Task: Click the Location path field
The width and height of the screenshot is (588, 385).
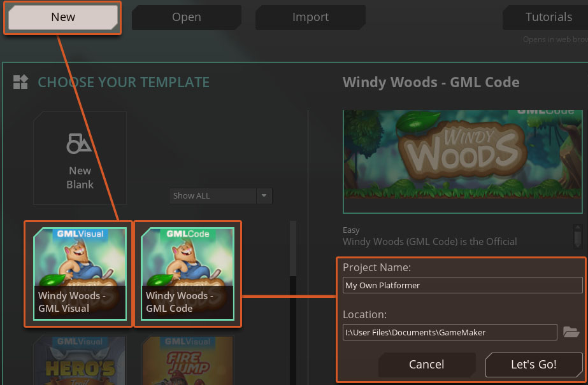Action: pos(450,332)
